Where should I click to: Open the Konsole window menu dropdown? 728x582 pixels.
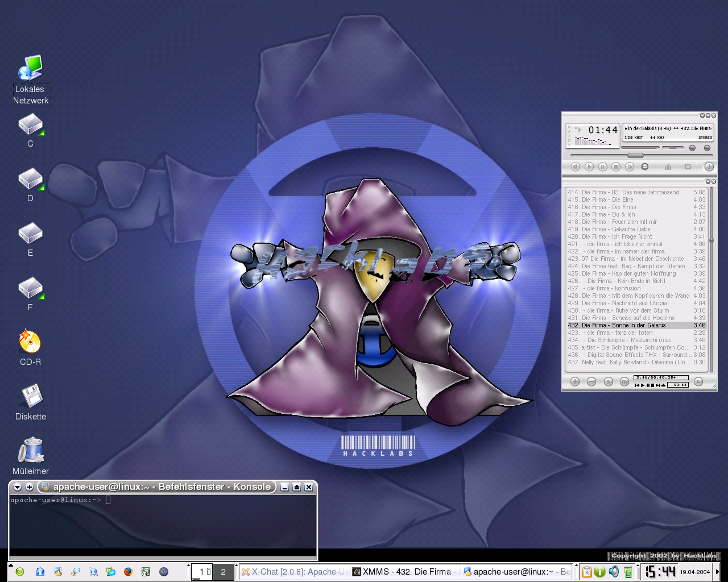pyautogui.click(x=17, y=487)
